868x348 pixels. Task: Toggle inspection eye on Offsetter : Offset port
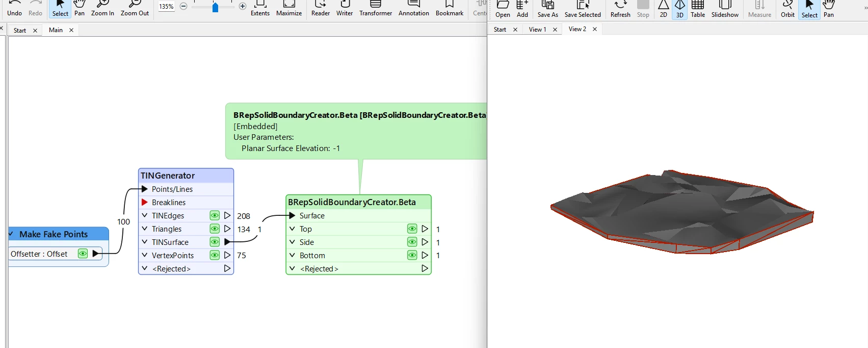tap(83, 254)
